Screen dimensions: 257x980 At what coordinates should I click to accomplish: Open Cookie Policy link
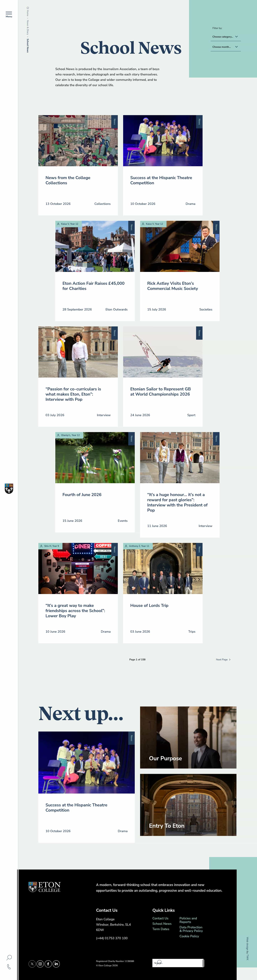189,936
